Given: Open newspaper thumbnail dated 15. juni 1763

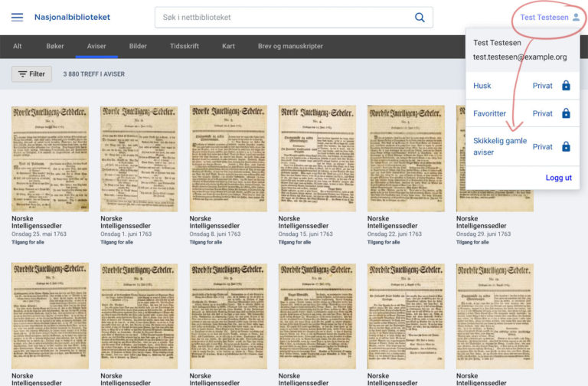Looking at the screenshot, I should pos(317,159).
